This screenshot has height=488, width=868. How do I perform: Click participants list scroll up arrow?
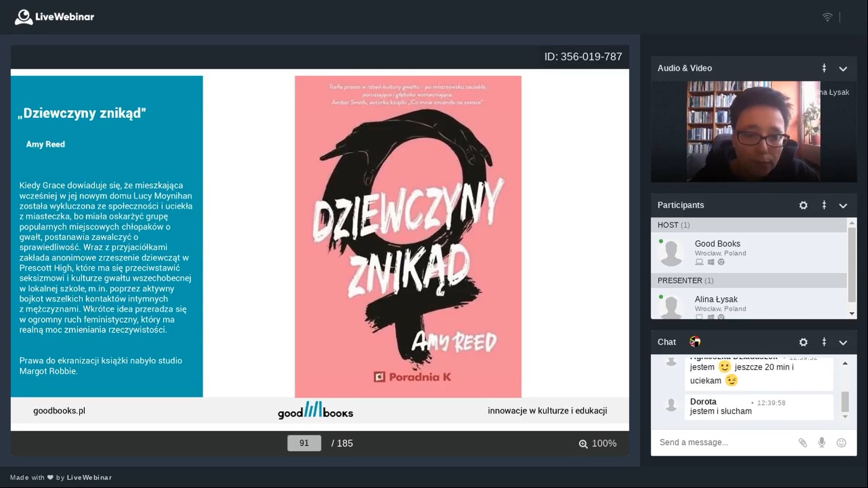click(852, 223)
